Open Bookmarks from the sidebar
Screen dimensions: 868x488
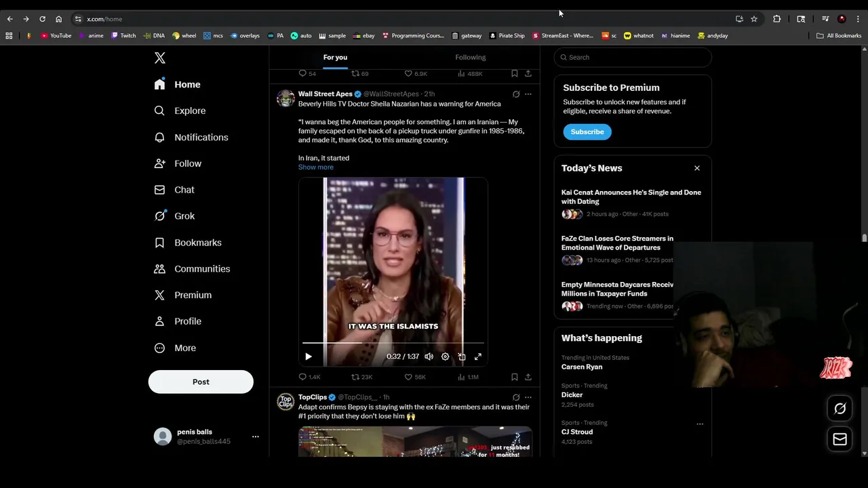[x=189, y=243]
